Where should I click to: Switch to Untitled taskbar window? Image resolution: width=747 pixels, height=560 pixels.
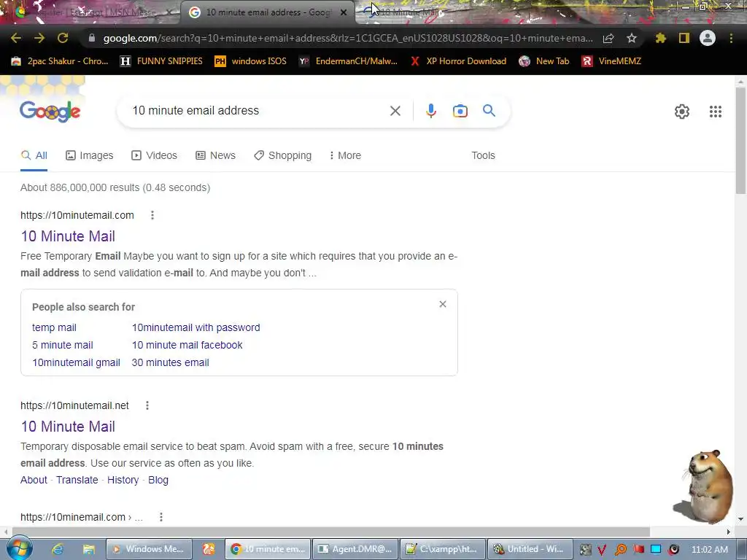click(x=530, y=549)
